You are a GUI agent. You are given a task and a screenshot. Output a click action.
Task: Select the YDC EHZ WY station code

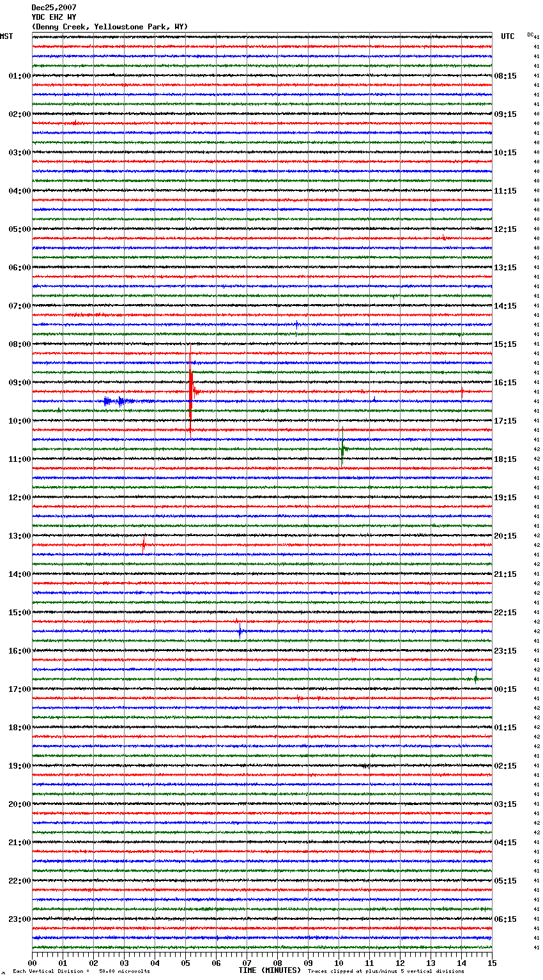(x=54, y=17)
